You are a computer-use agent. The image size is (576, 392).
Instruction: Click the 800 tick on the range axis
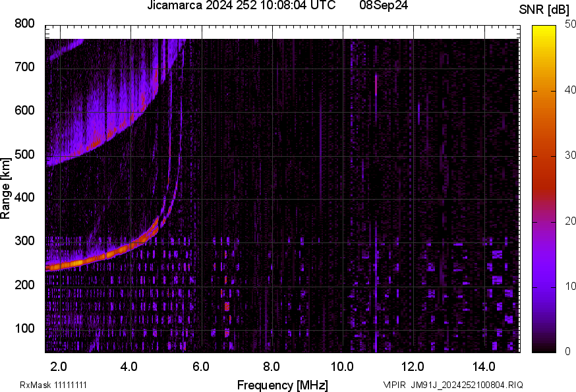pyautogui.click(x=24, y=24)
